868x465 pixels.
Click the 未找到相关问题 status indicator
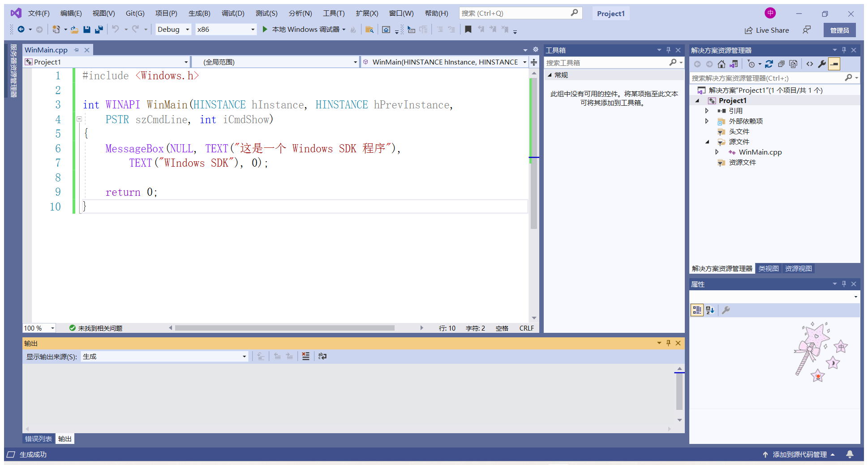[96, 328]
